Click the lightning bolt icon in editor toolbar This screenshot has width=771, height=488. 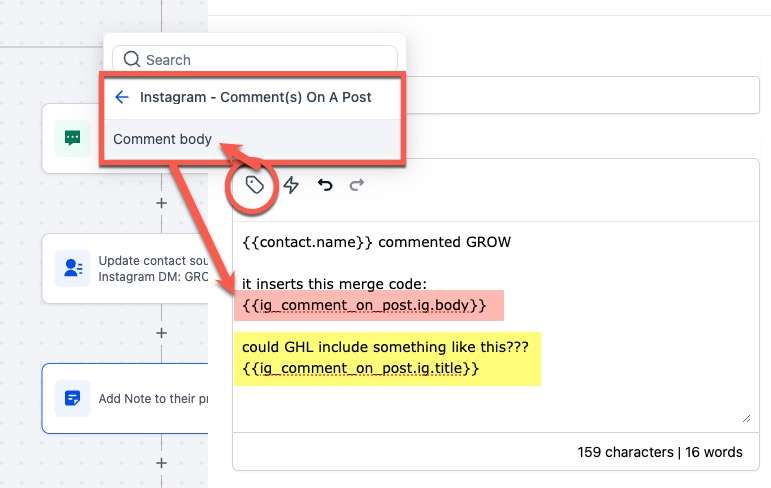pyautogui.click(x=291, y=185)
